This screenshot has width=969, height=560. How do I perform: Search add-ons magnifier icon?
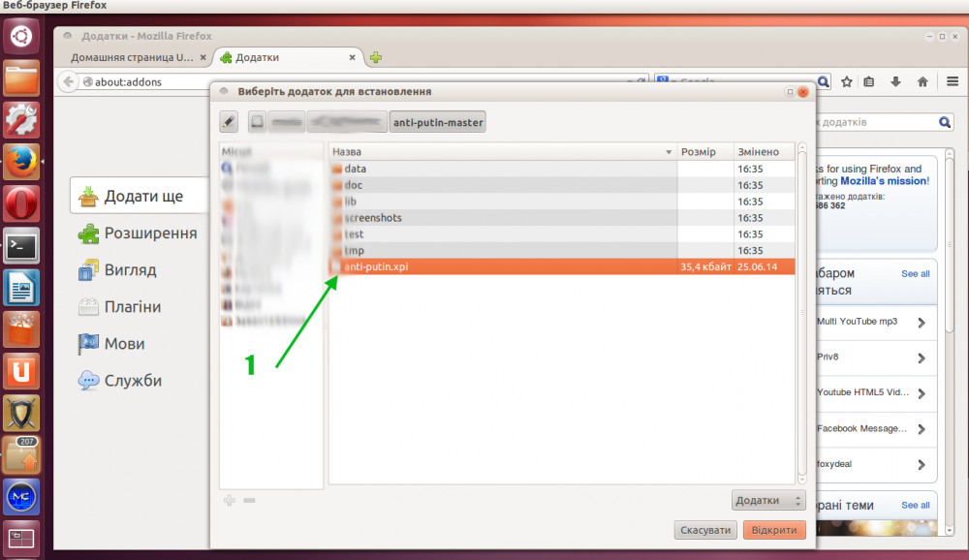(x=944, y=122)
